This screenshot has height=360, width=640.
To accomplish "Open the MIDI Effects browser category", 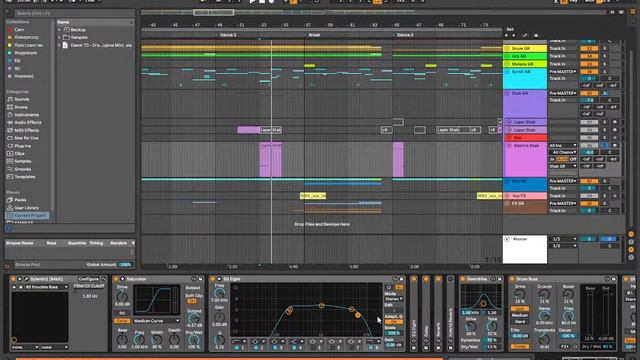I will coord(27,130).
